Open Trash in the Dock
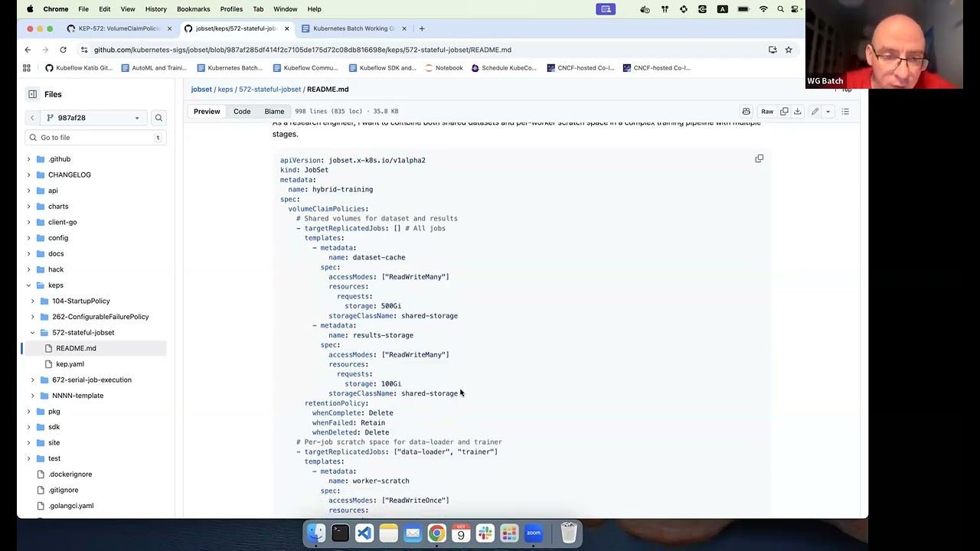The height and width of the screenshot is (551, 980). (x=569, y=533)
